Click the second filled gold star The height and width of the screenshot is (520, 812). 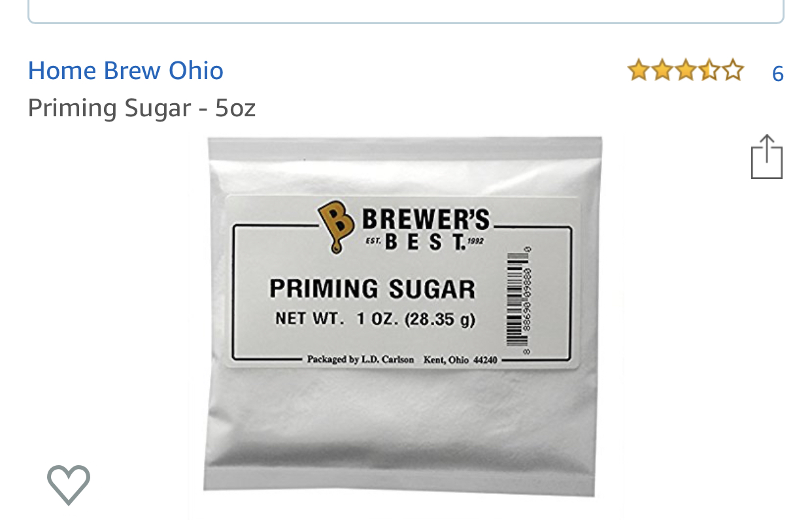(662, 70)
